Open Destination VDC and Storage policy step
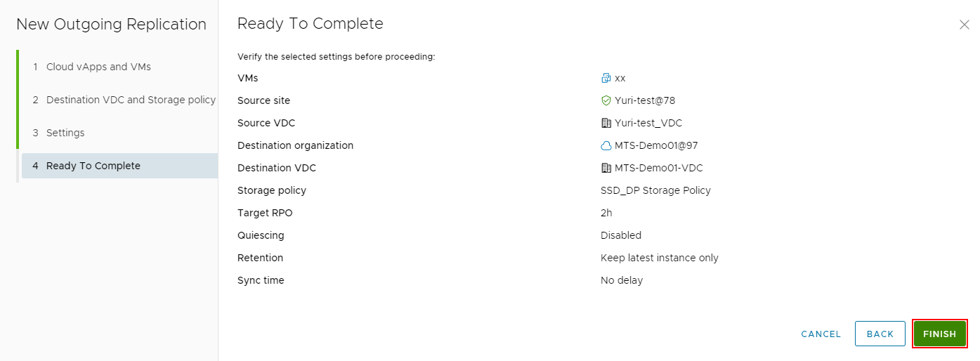Screen dimensions: 980x361 [131, 100]
